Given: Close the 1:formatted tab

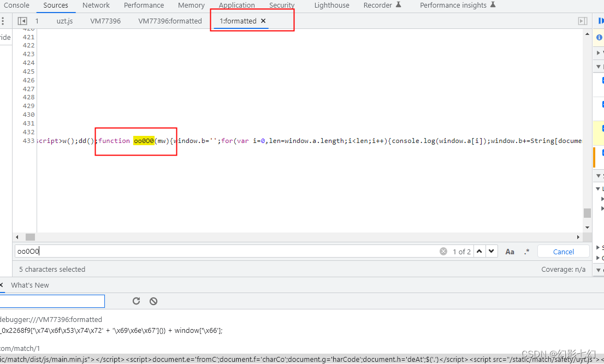Looking at the screenshot, I should pyautogui.click(x=263, y=21).
